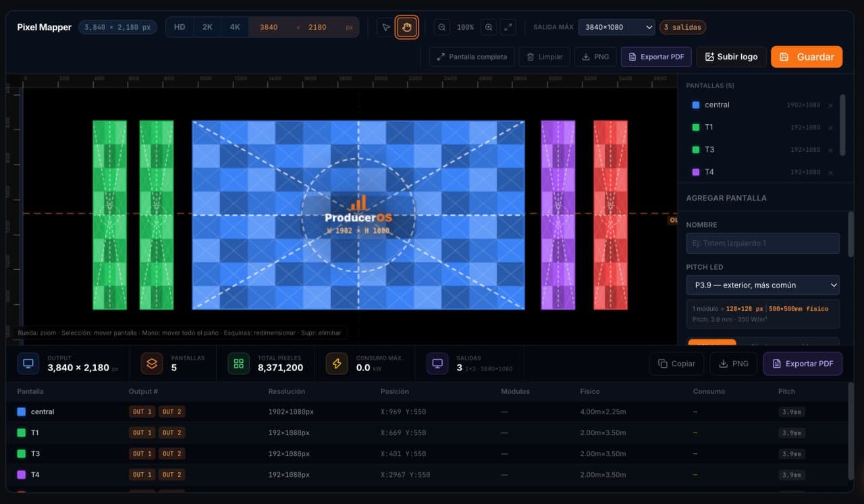Click the orange layers Pantallas icon

[152, 364]
